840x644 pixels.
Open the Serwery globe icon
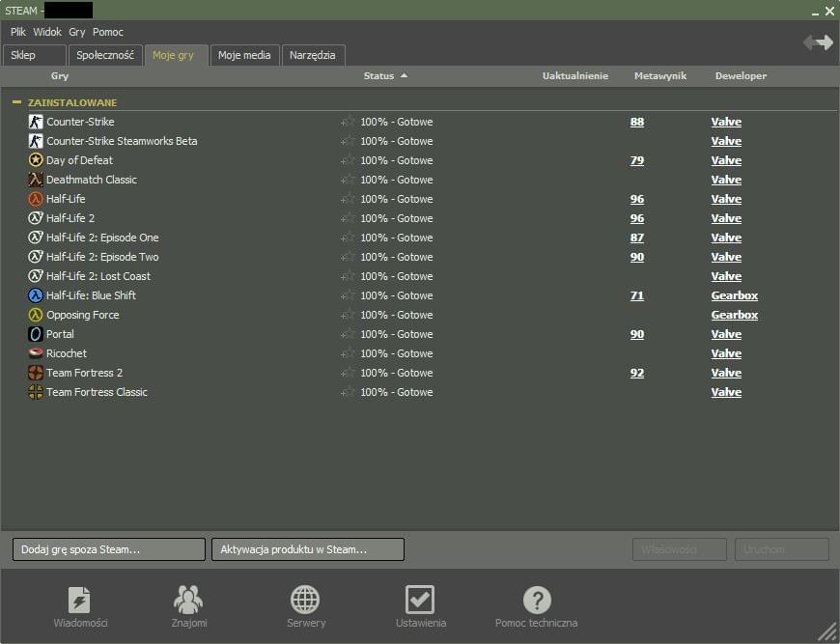[305, 600]
